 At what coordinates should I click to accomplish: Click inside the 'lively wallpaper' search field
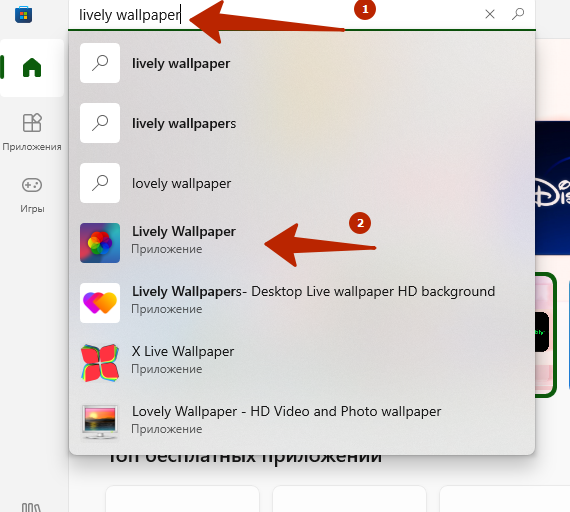coord(276,15)
